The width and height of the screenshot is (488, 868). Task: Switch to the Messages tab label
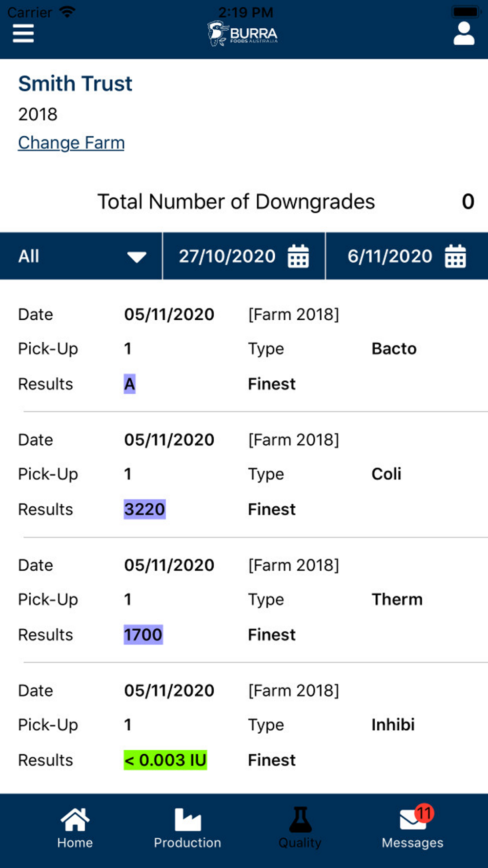412,843
